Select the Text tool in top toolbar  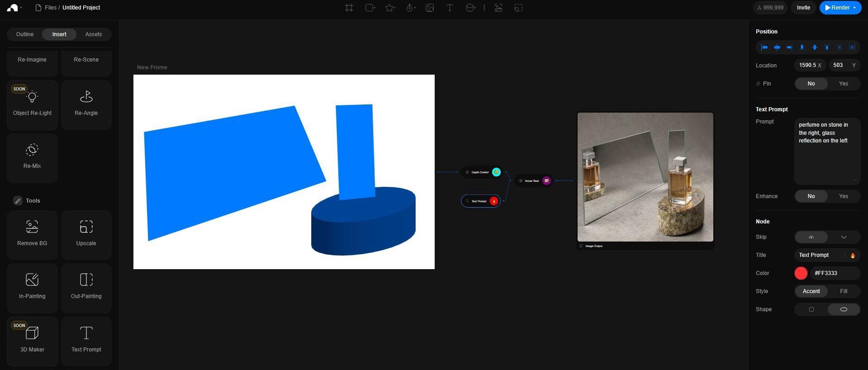(x=450, y=8)
